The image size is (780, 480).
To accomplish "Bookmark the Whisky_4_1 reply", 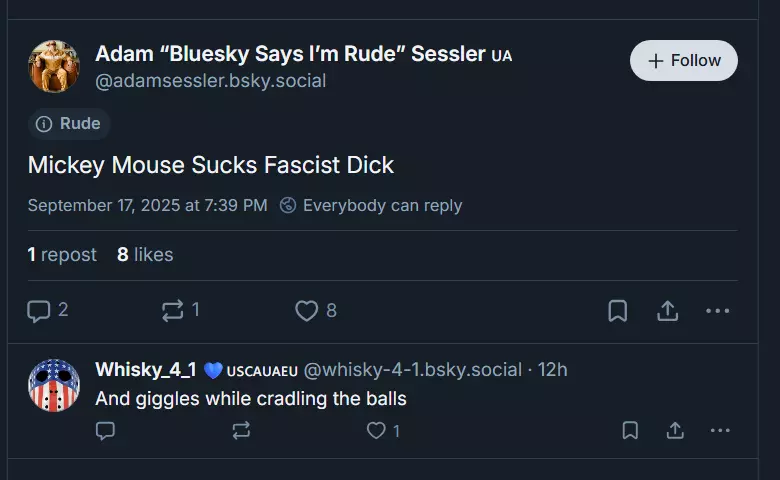I will tap(630, 430).
